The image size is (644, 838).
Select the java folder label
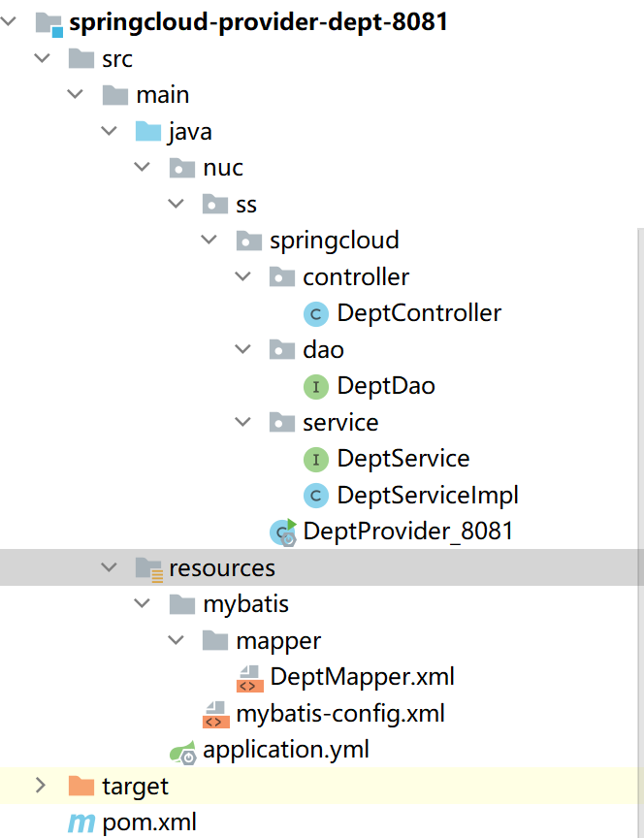[189, 133]
